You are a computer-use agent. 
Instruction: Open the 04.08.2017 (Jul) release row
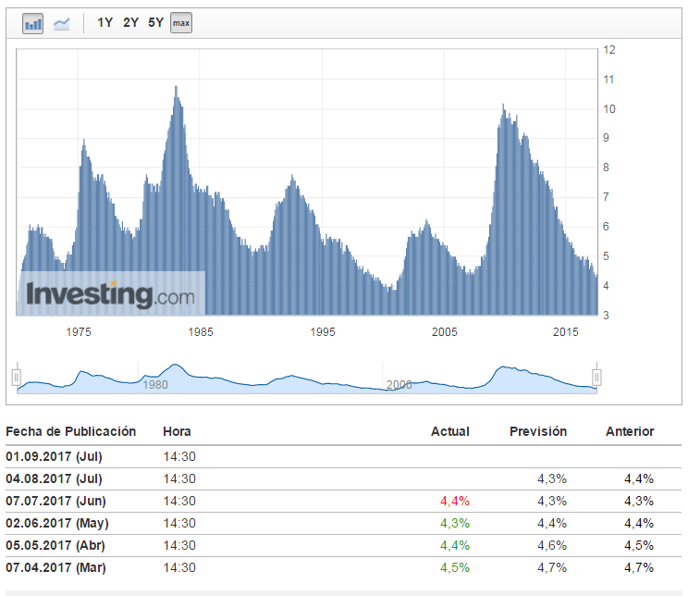[x=54, y=478]
